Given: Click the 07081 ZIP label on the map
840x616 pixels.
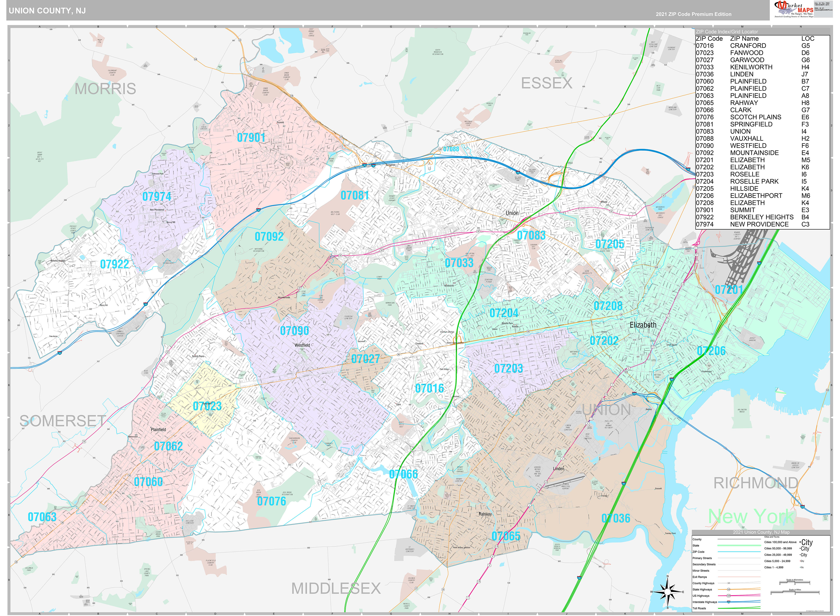Looking at the screenshot, I should click(354, 195).
